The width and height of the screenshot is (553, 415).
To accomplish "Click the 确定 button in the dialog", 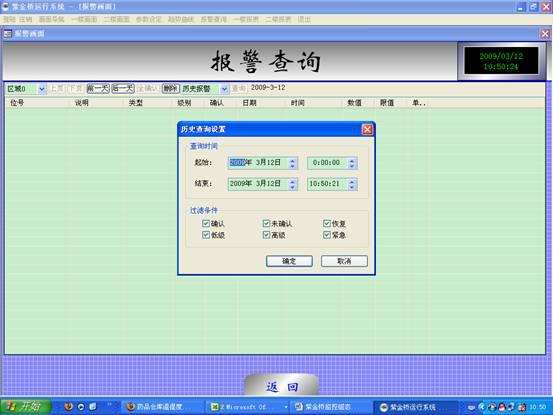I will click(x=289, y=261).
